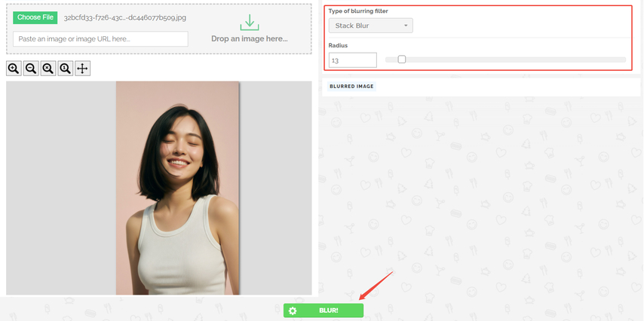Click the far right end of Radius slider track
Screen dimensions: 644x321
tap(624, 60)
